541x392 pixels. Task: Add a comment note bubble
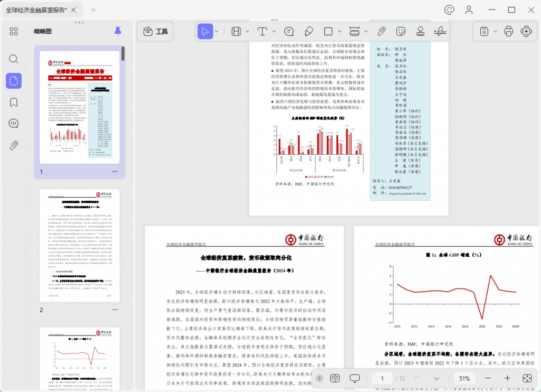pyautogui.click(x=289, y=31)
